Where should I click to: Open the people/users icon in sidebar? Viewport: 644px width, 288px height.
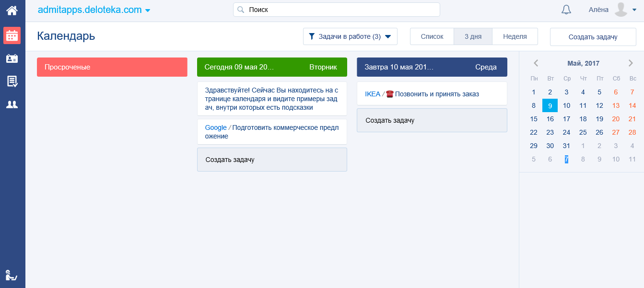point(12,104)
